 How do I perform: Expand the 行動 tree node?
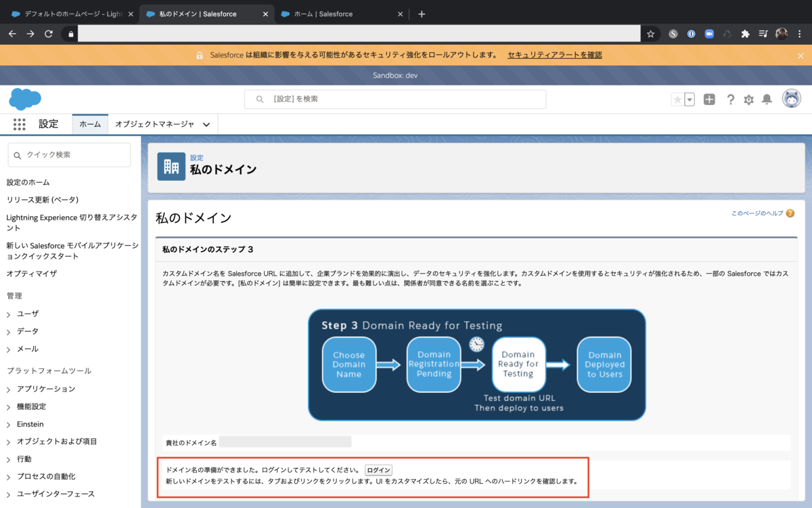pyautogui.click(x=9, y=459)
